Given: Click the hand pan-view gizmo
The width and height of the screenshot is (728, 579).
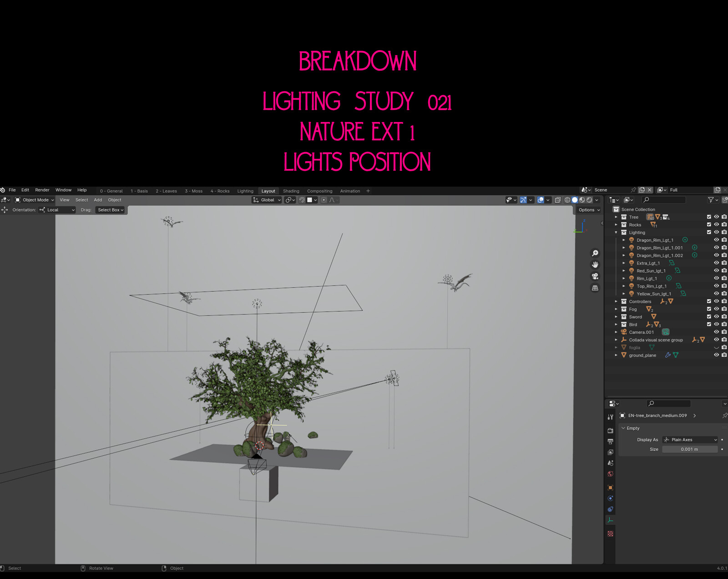Looking at the screenshot, I should coord(595,265).
